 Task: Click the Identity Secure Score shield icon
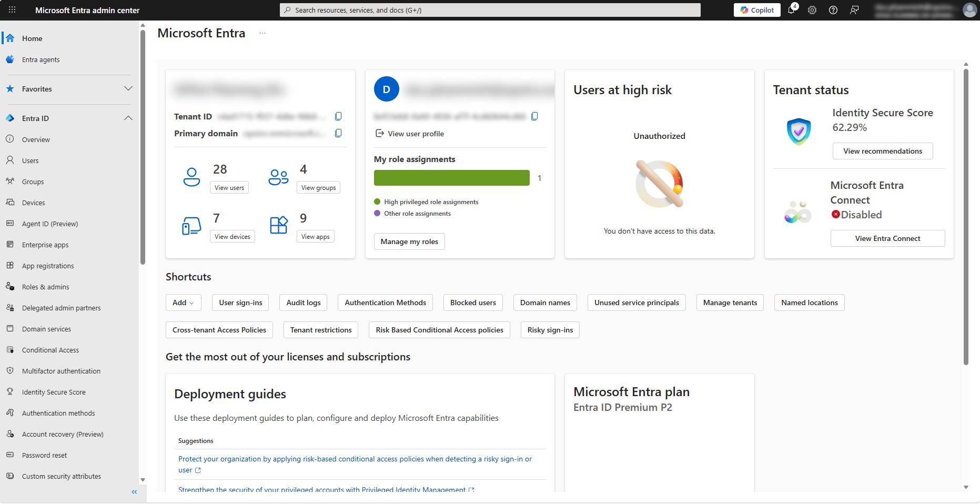click(799, 132)
